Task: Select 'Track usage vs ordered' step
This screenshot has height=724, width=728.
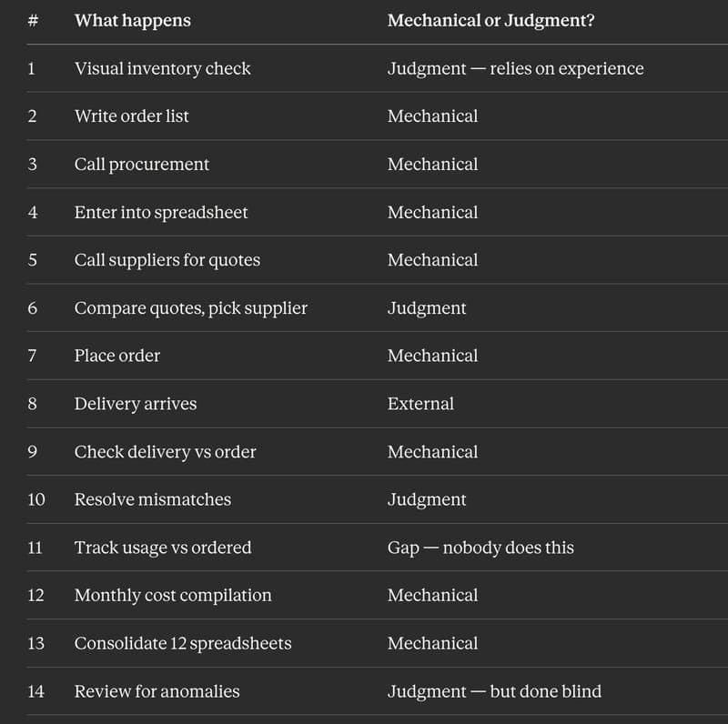Action: [x=162, y=548]
